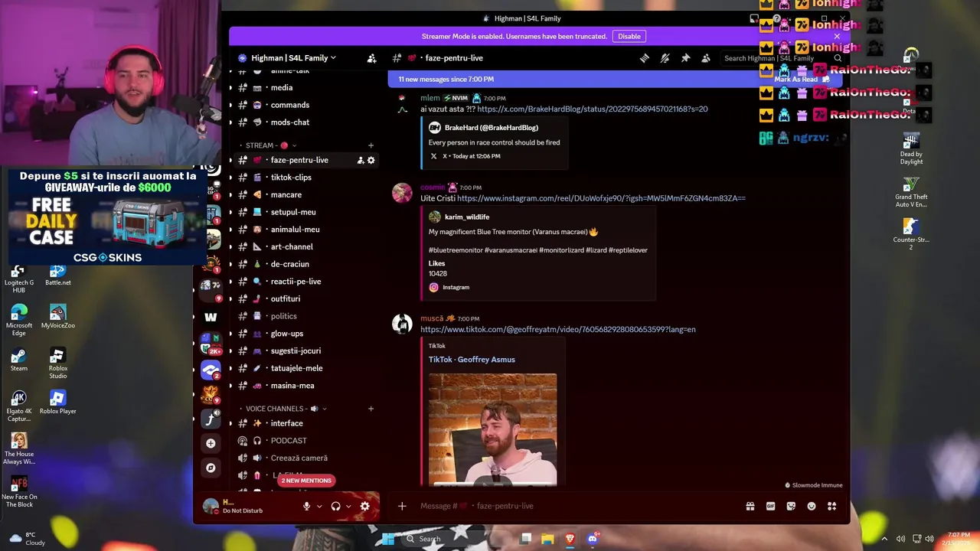Open the GIF picker
The image size is (980, 551).
point(770,506)
